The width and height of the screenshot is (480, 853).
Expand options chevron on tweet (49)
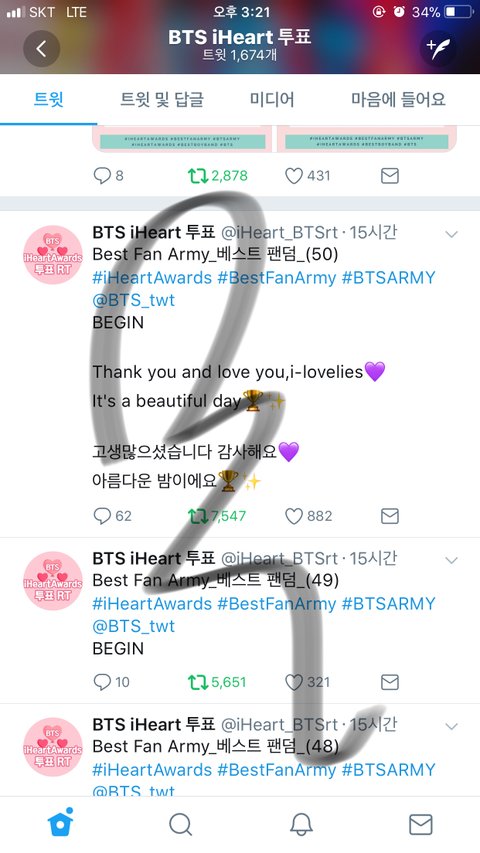[x=451, y=560]
